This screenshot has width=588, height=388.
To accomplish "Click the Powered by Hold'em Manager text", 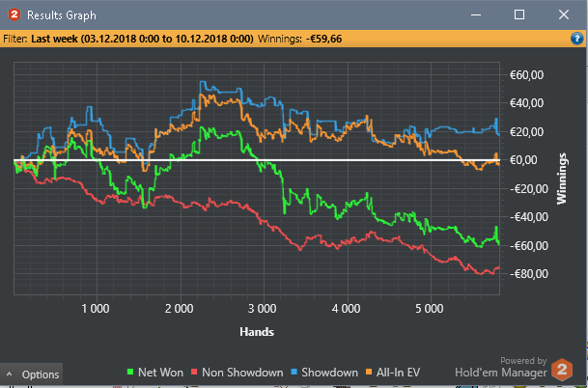I will point(501,367).
